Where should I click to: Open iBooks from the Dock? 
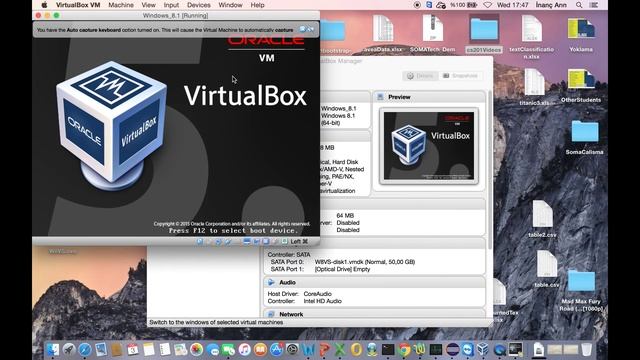point(260,349)
